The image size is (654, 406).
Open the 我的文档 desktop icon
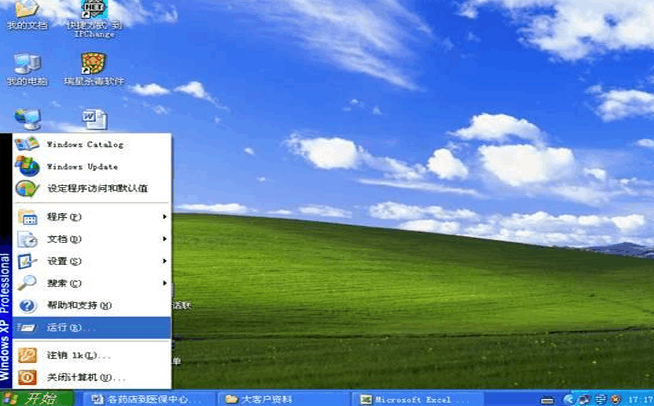click(27, 15)
